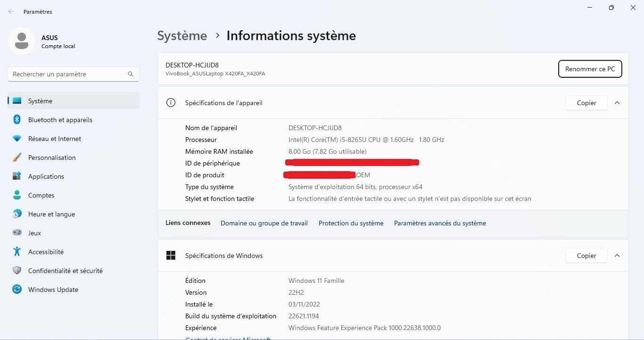Click the info icon beside Spécifications de l'appareil
Image resolution: width=644 pixels, height=340 pixels.
coord(171,103)
